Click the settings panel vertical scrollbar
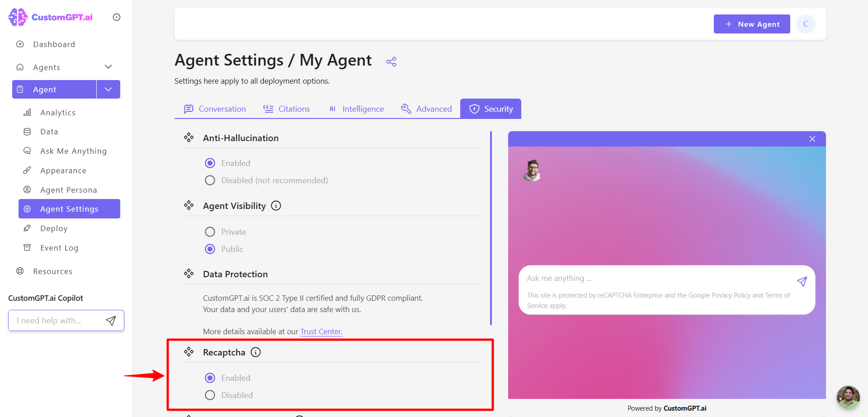This screenshot has height=417, width=868. pyautogui.click(x=491, y=228)
